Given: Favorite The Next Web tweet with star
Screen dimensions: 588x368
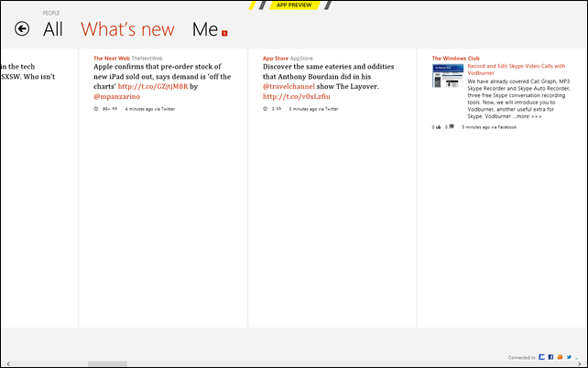Looking at the screenshot, I should point(96,109).
